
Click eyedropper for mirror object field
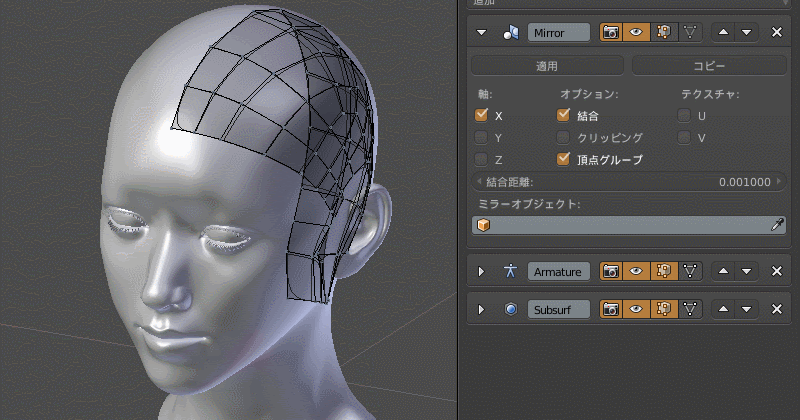pos(777,225)
